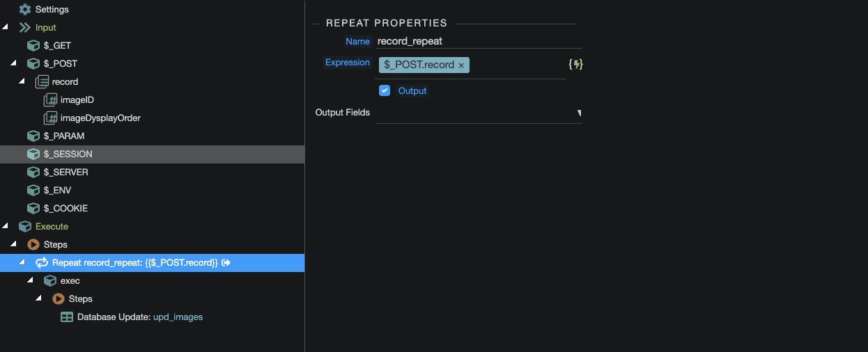Click the record list icon

pos(42,82)
